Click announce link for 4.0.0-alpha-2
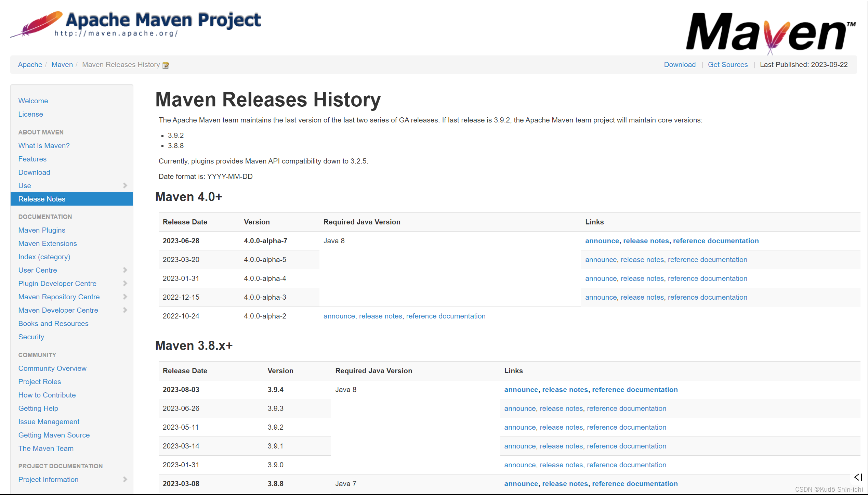 click(339, 316)
